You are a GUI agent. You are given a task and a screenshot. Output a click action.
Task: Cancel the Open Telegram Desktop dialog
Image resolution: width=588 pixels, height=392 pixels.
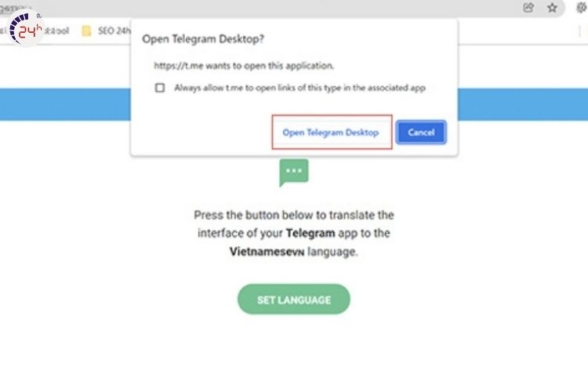421,132
